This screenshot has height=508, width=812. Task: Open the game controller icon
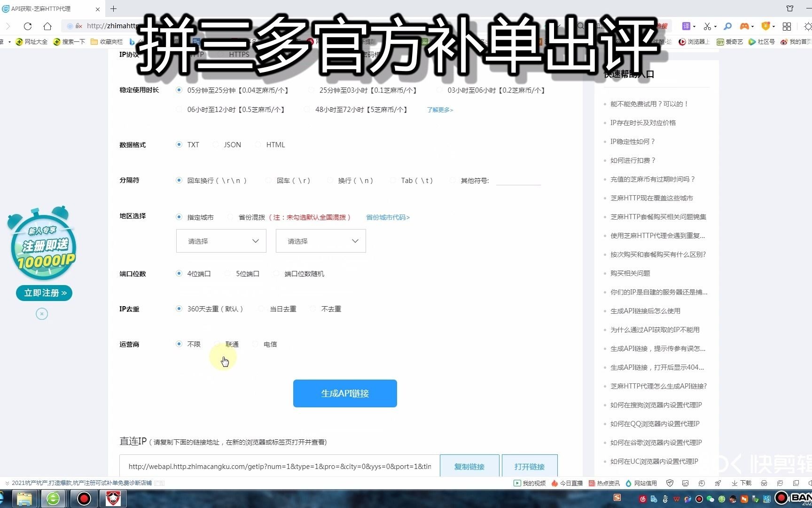[x=744, y=26]
